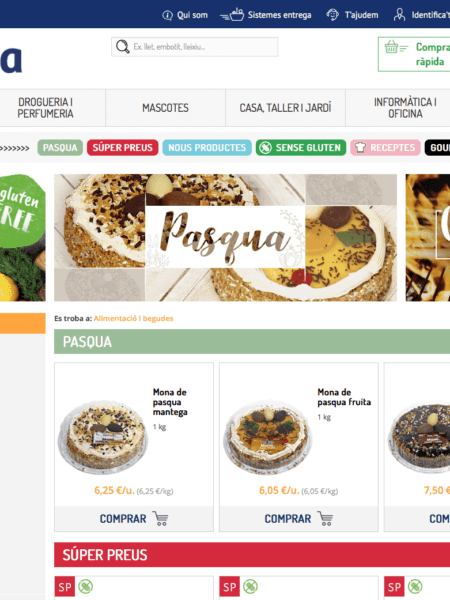The width and height of the screenshot is (450, 600).
Task: Select the Súper Preus tag
Action: (122, 148)
